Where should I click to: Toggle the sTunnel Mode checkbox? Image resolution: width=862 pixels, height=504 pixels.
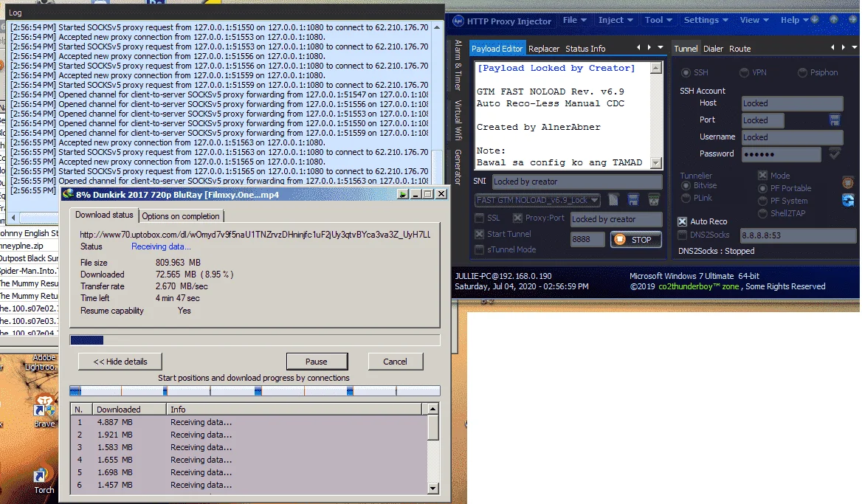[480, 249]
